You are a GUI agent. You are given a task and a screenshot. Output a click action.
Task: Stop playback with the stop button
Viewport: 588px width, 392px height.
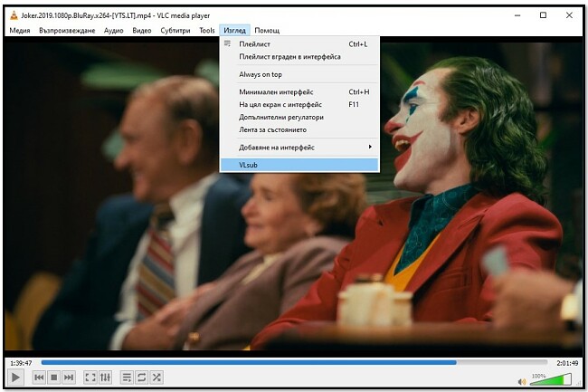tap(54, 378)
